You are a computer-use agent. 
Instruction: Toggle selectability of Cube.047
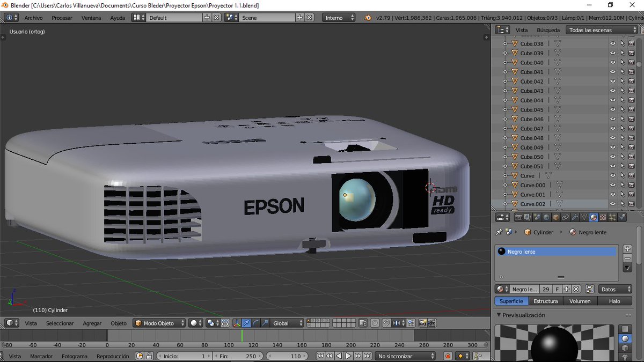(622, 129)
